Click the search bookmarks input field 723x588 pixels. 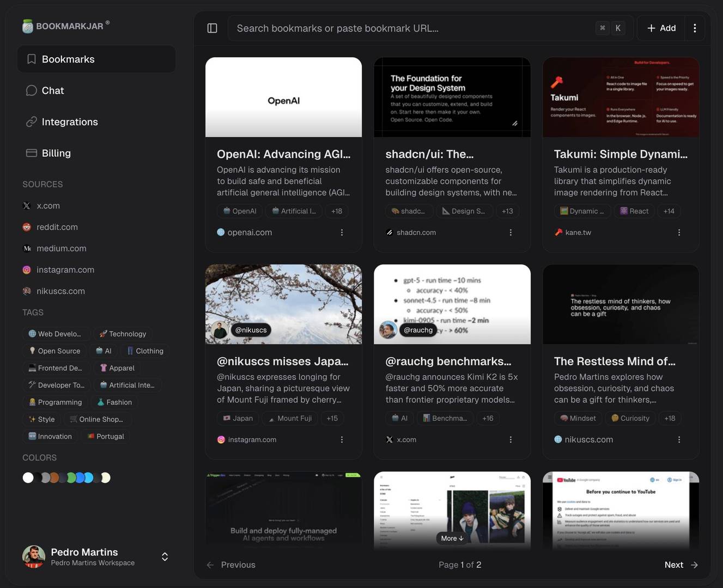(x=381, y=27)
